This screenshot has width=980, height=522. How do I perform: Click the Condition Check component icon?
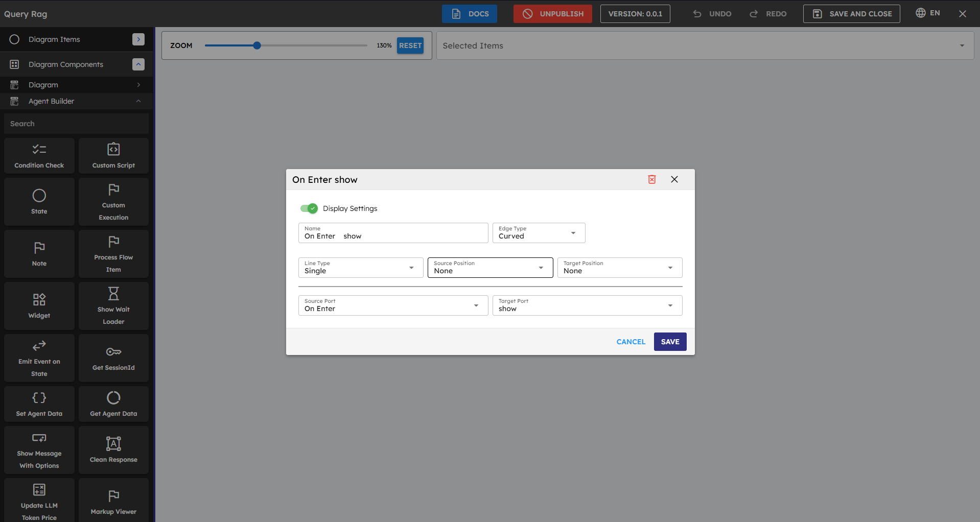click(x=39, y=150)
